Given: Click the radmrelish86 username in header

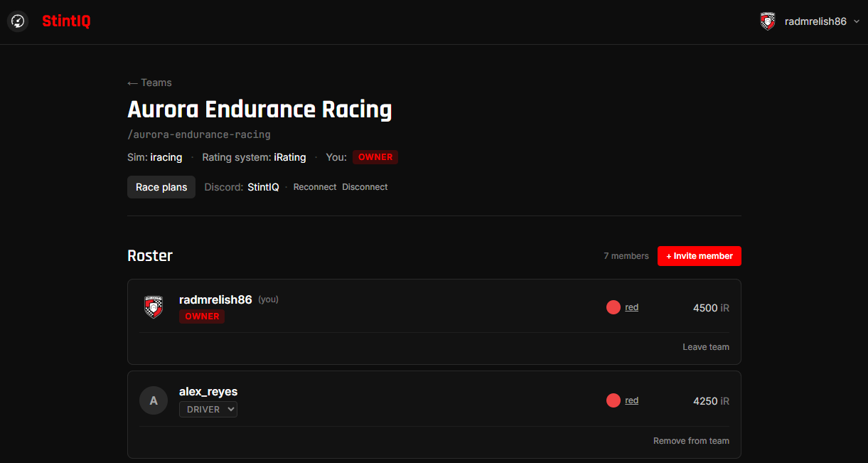Looking at the screenshot, I should (x=815, y=21).
